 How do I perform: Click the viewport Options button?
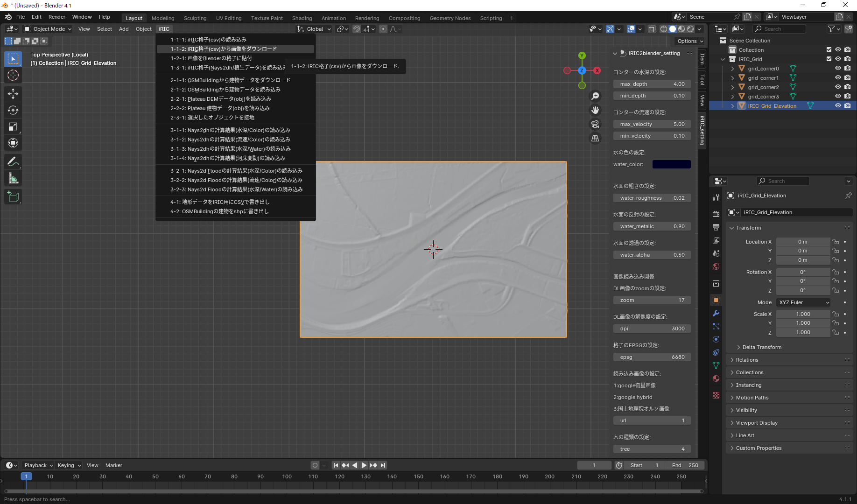(x=690, y=41)
